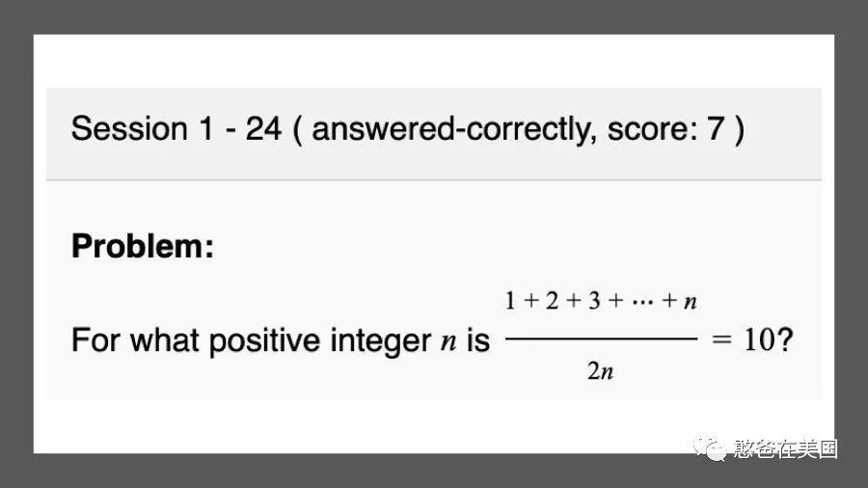Click the fraction's horizontal bar
This screenshot has height=488, width=868.
pos(601,339)
